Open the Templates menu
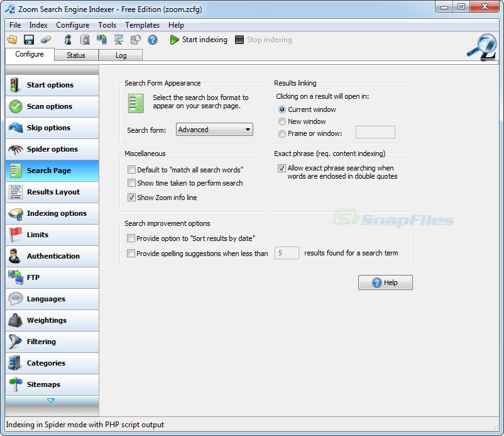504x436 pixels. pyautogui.click(x=143, y=25)
